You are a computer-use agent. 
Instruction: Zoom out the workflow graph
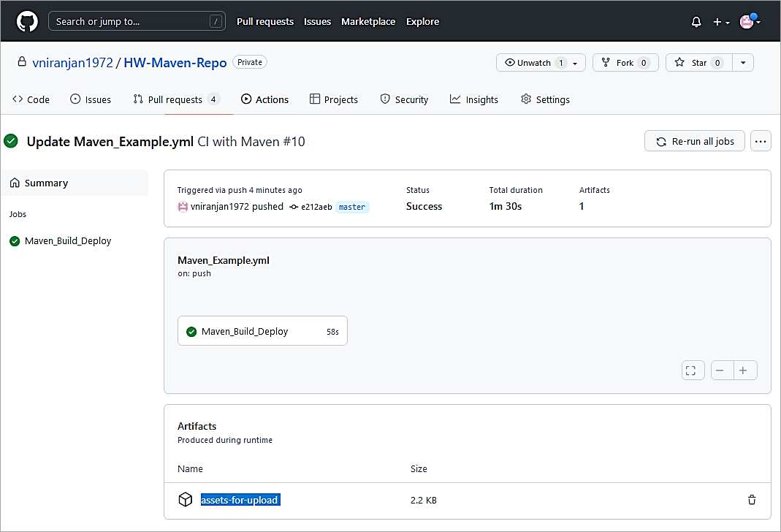pyautogui.click(x=720, y=370)
